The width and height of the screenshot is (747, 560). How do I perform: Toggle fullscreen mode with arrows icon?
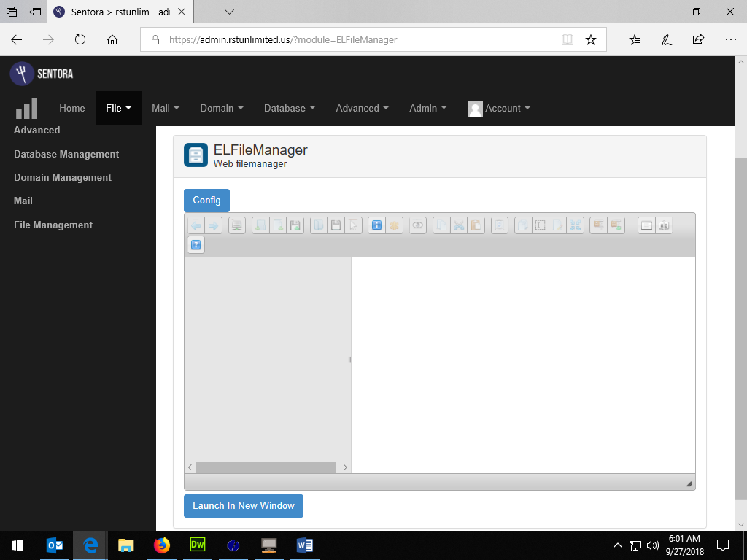575,225
